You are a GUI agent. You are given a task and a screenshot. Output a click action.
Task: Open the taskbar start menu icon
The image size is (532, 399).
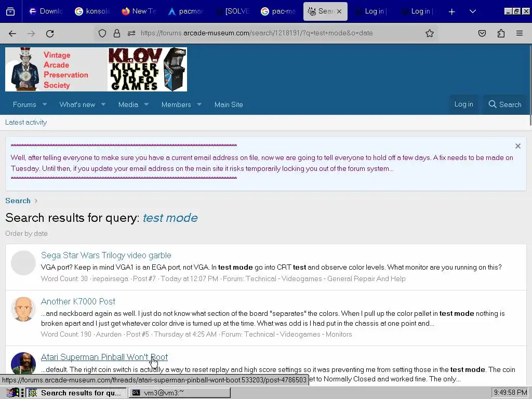[x=12, y=393]
